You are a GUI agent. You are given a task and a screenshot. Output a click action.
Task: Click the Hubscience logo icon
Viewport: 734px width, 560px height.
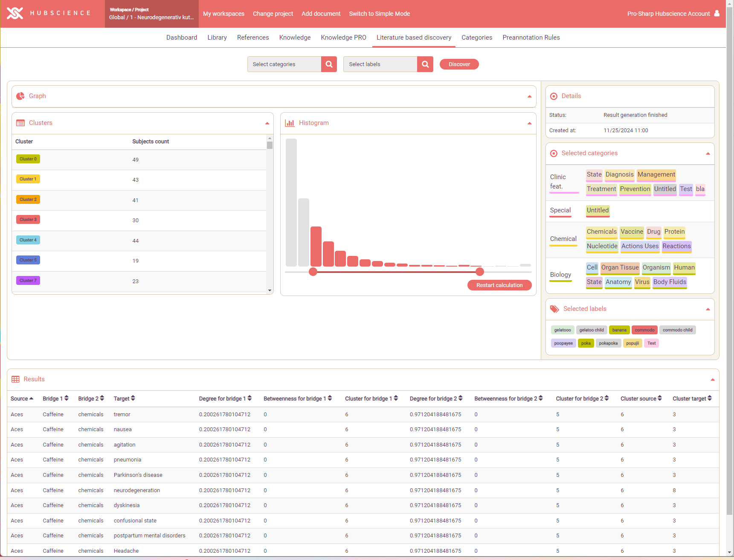(15, 14)
